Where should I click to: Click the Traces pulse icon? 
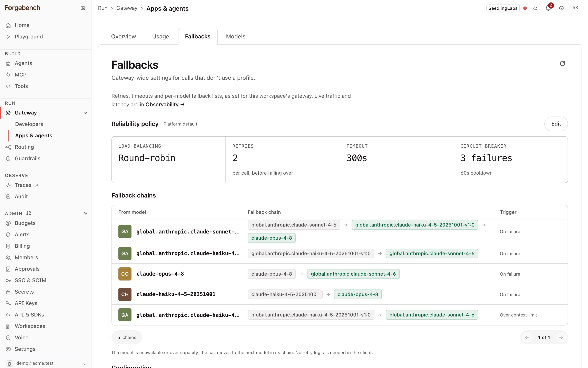click(x=8, y=185)
